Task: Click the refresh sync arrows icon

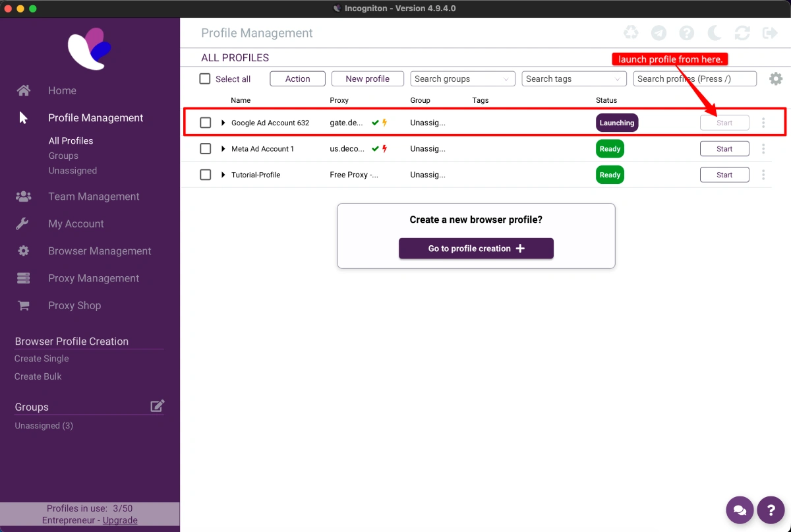Action: (742, 33)
